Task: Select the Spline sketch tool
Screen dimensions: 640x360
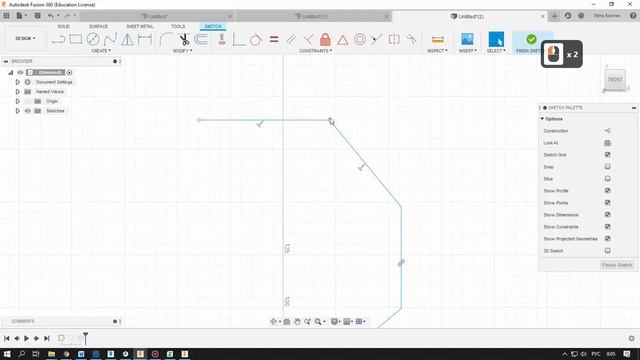Action: (110, 40)
